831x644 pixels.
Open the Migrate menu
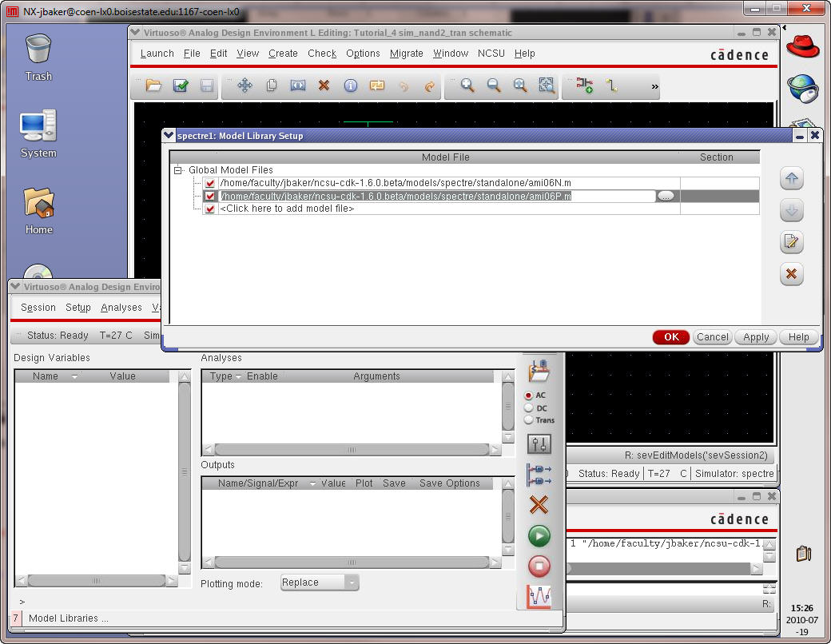407,54
